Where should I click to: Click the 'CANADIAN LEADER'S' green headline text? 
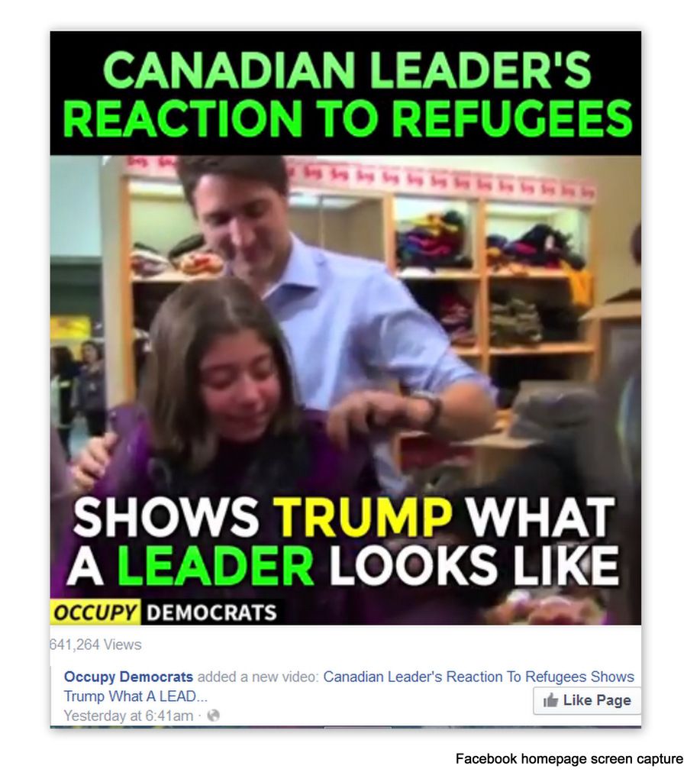point(347,69)
